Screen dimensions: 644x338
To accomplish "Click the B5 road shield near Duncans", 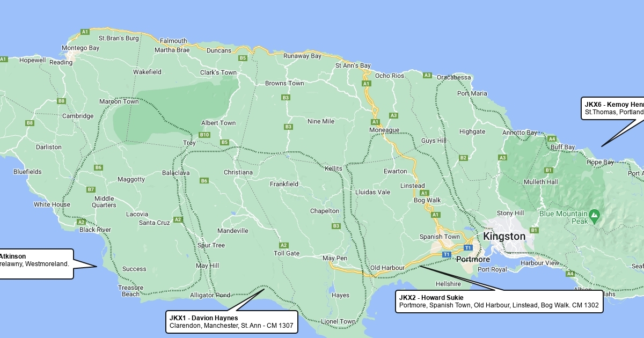I will 243,58.
